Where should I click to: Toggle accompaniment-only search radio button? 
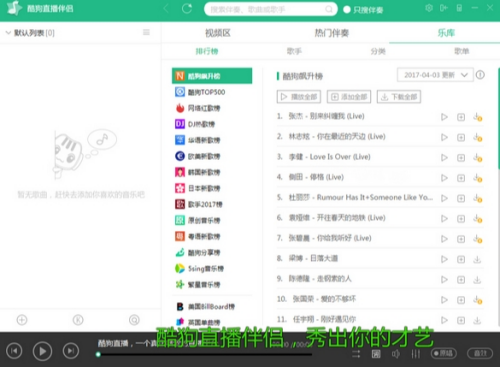pos(347,10)
